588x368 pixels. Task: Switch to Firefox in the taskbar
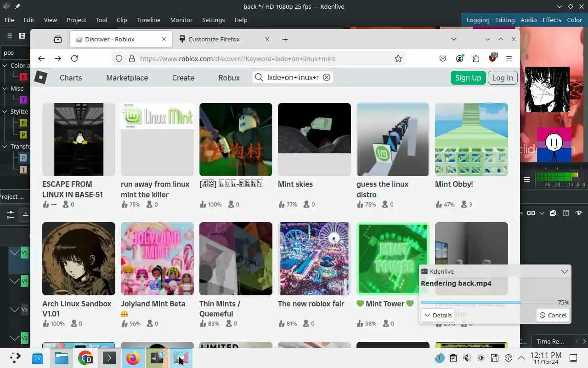pos(133,357)
